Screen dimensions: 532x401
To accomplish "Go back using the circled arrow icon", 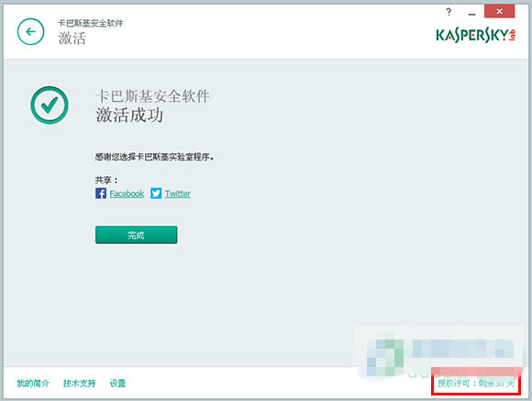I will 30,31.
